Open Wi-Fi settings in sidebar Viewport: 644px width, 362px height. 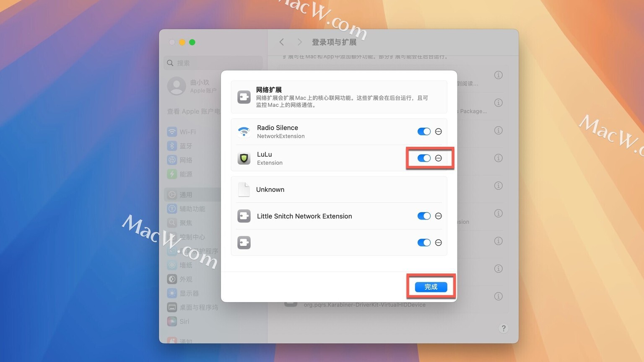(192, 132)
